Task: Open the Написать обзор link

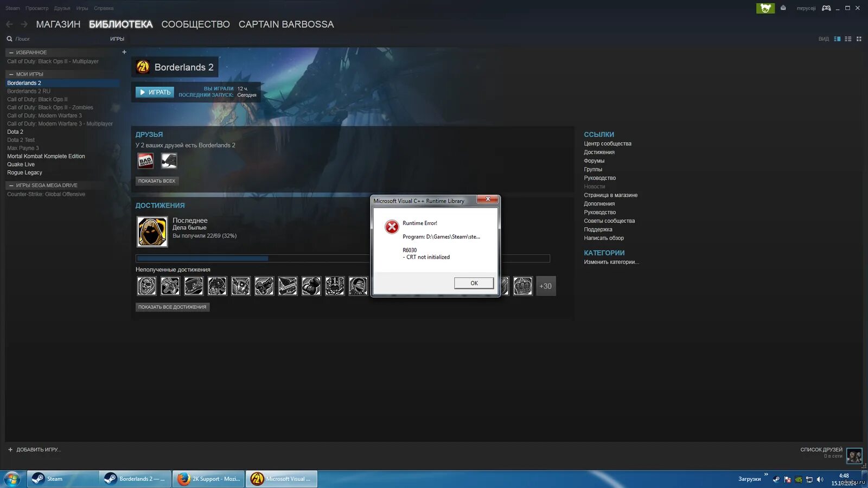Action: [x=604, y=238]
